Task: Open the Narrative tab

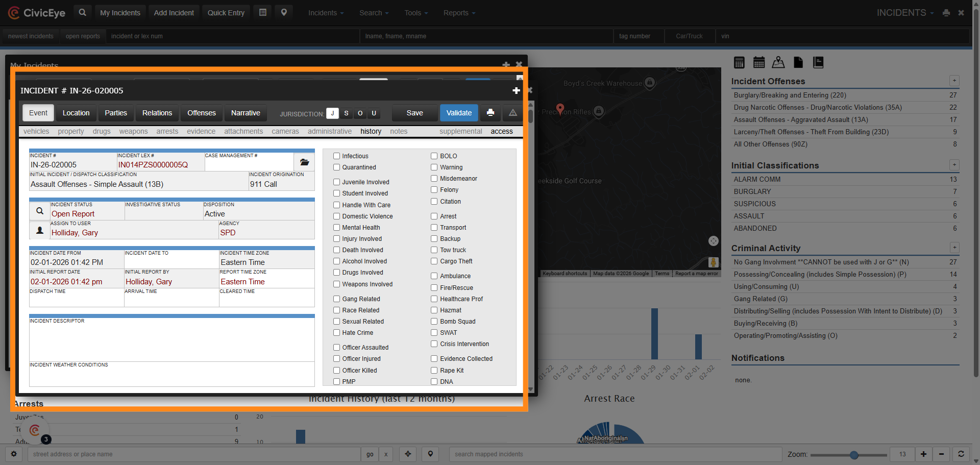Action: click(x=246, y=113)
